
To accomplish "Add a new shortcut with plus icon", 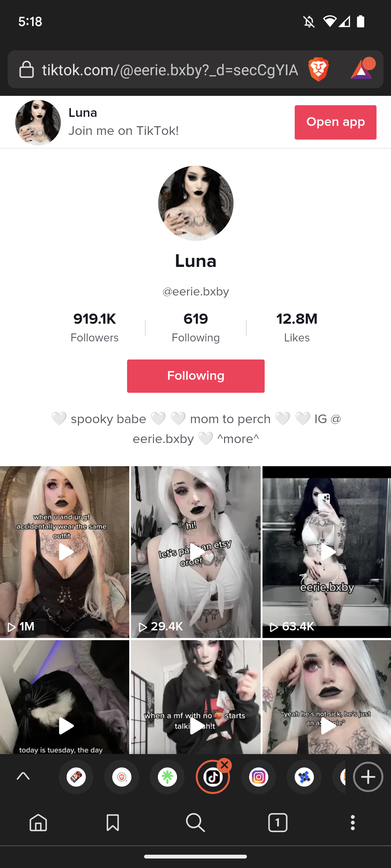I will pyautogui.click(x=368, y=777).
